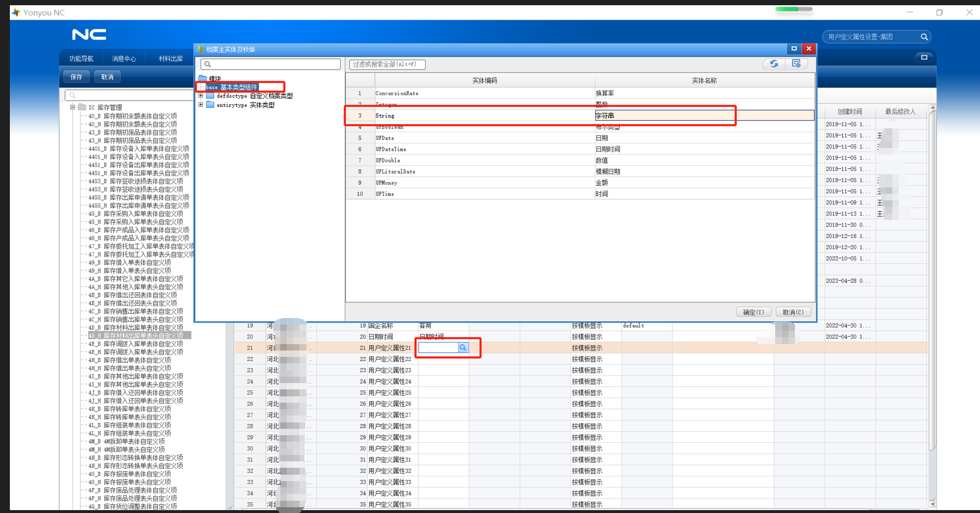Select the UFDateTime row
The width and height of the screenshot is (980, 513).
click(580, 149)
